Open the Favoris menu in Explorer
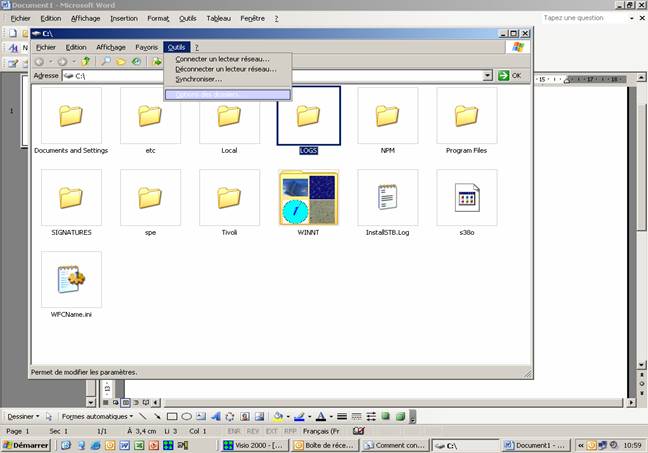 coord(146,48)
